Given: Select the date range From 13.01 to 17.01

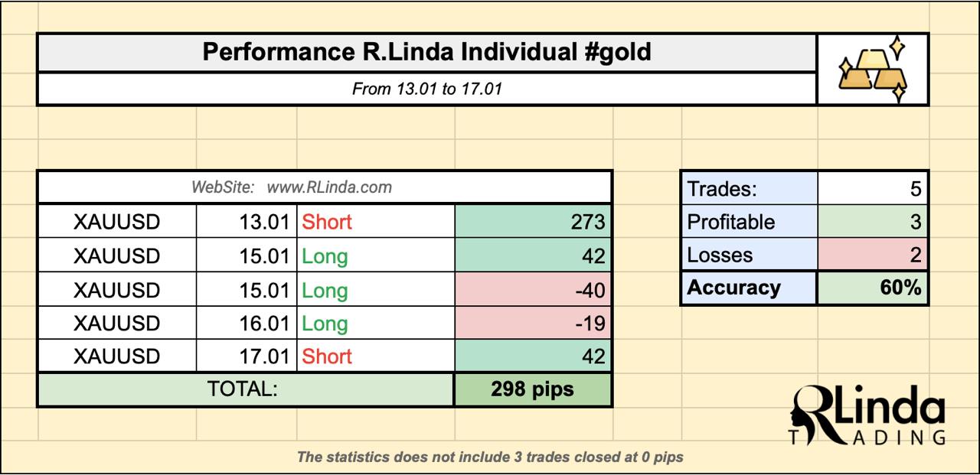Looking at the screenshot, I should coord(426,89).
